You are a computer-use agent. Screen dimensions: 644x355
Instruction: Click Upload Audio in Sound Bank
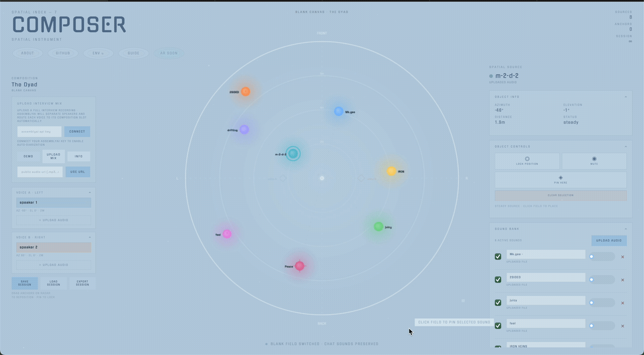point(609,241)
